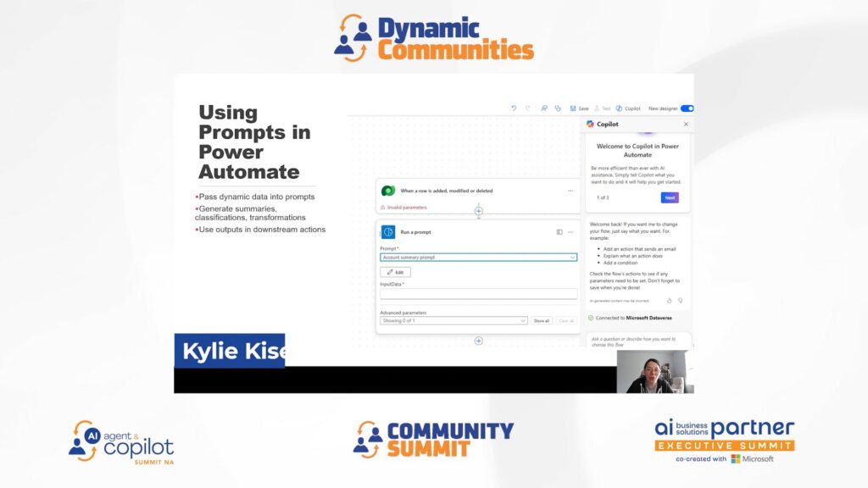Click Save in the toolbar
Viewport: 868px width, 488px height.
(580, 108)
